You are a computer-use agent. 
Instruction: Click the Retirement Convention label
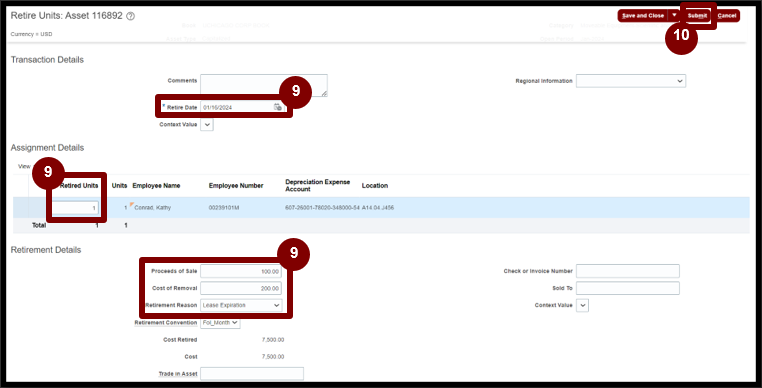[166, 323]
